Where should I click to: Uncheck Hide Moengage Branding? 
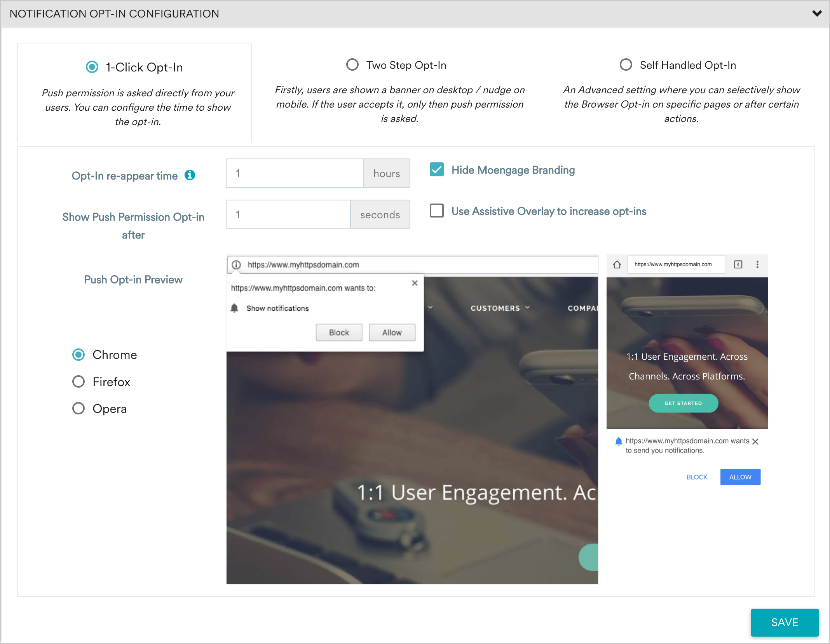tap(436, 170)
